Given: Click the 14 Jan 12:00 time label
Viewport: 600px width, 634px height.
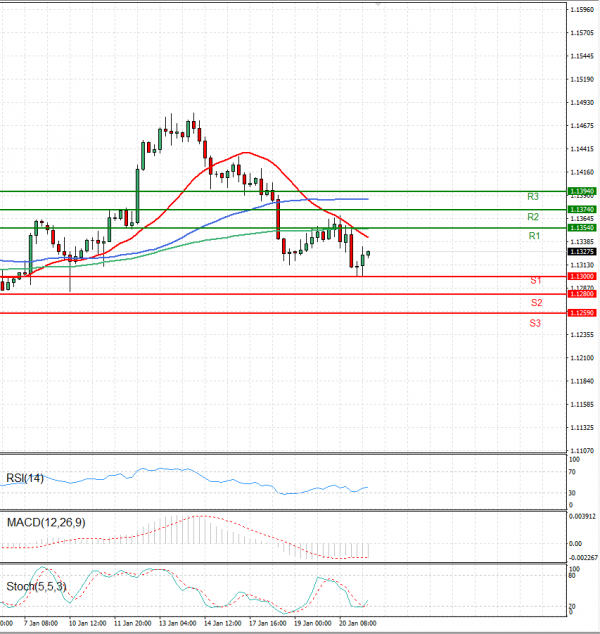Looking at the screenshot, I should pos(223,623).
